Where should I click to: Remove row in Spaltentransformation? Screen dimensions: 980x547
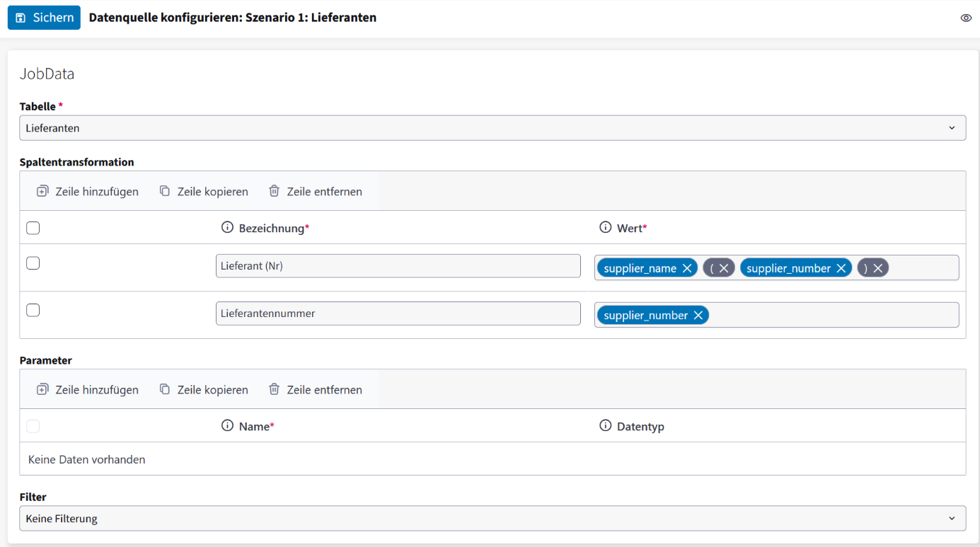pos(316,191)
